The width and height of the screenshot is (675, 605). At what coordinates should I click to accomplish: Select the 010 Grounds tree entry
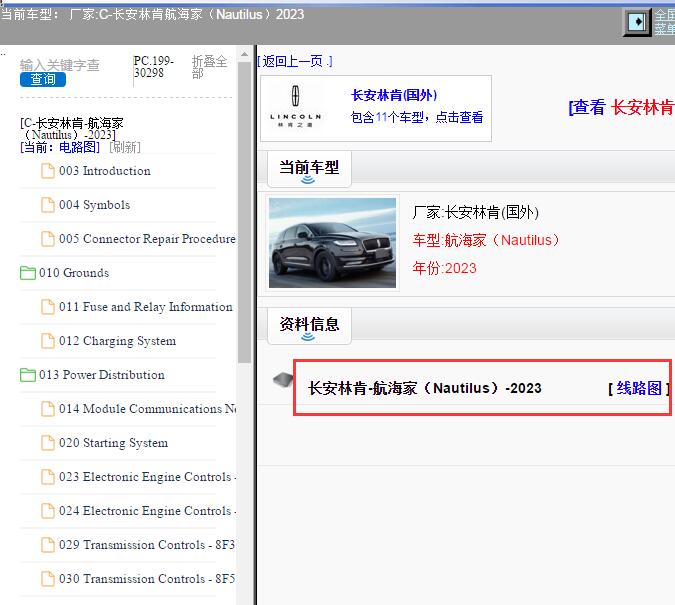point(74,273)
